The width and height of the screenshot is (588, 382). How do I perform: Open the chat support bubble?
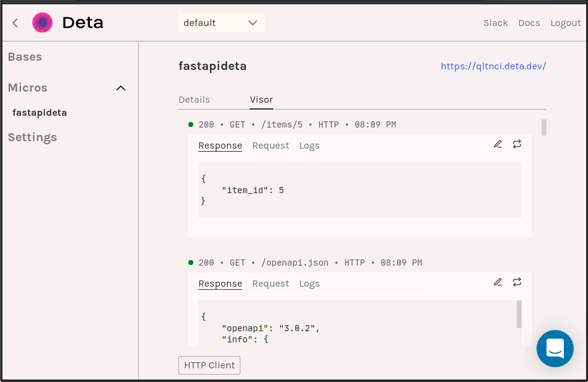point(555,349)
